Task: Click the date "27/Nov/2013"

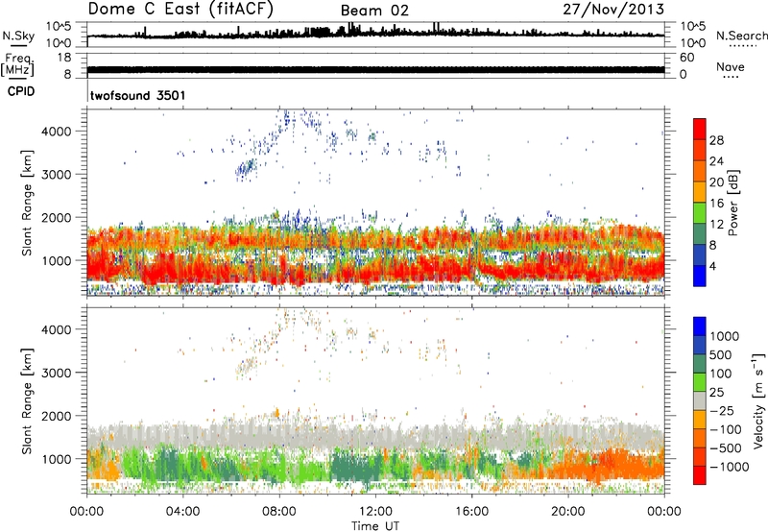Action: point(613,10)
